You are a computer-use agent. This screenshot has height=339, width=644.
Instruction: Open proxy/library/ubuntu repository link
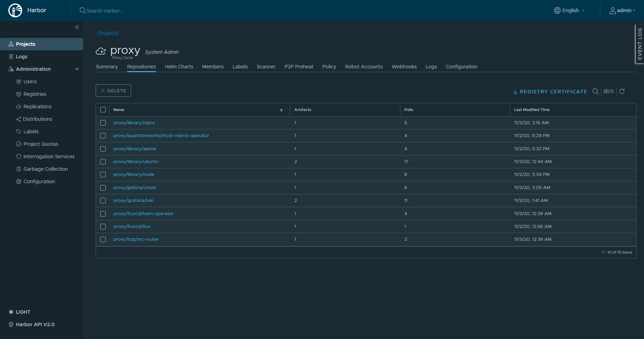(136, 162)
